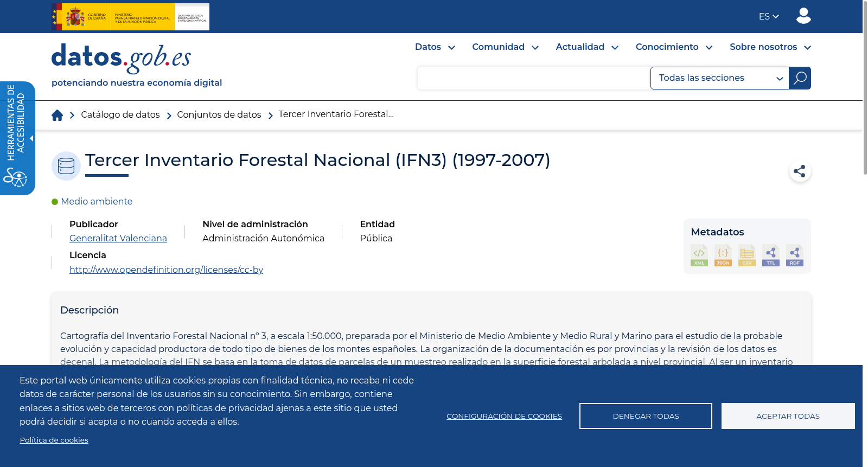
Task: Download TTL metadata file
Action: pos(771,255)
